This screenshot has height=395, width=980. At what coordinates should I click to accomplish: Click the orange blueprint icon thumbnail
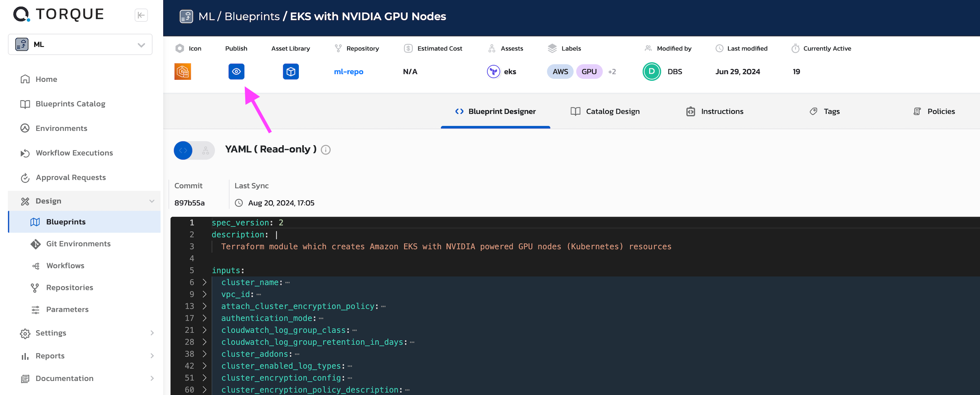click(x=183, y=72)
